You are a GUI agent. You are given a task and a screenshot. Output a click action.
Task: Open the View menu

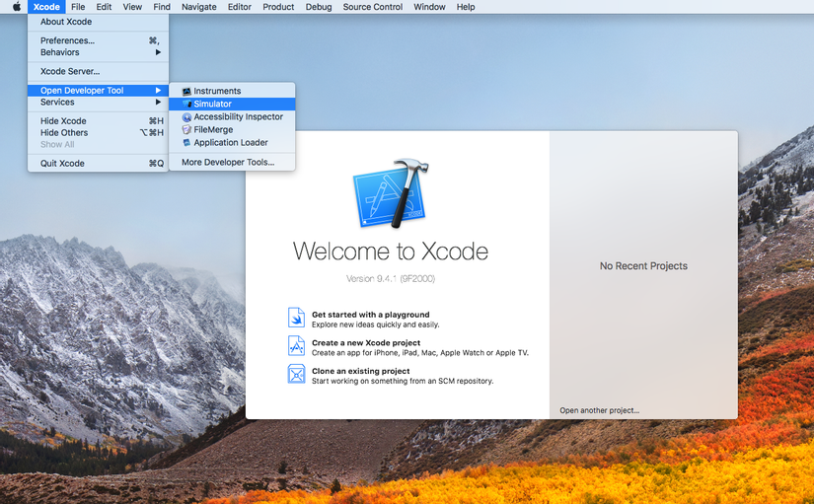coord(132,7)
